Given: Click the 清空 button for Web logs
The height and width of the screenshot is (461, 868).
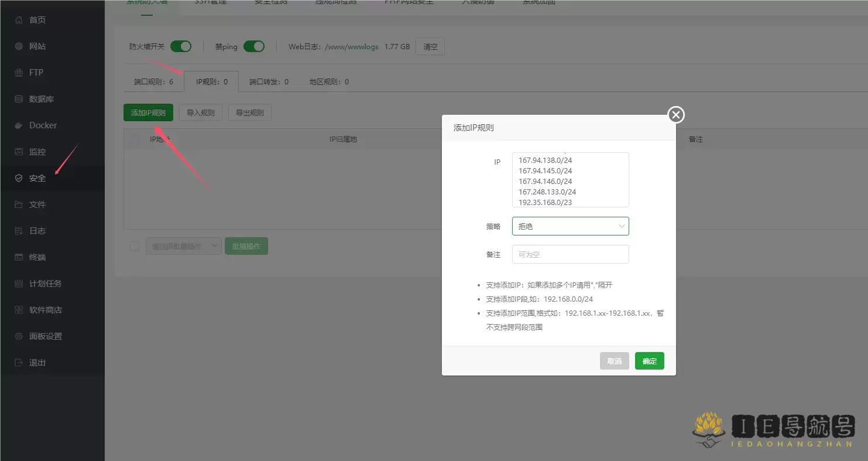Looking at the screenshot, I should (x=430, y=47).
